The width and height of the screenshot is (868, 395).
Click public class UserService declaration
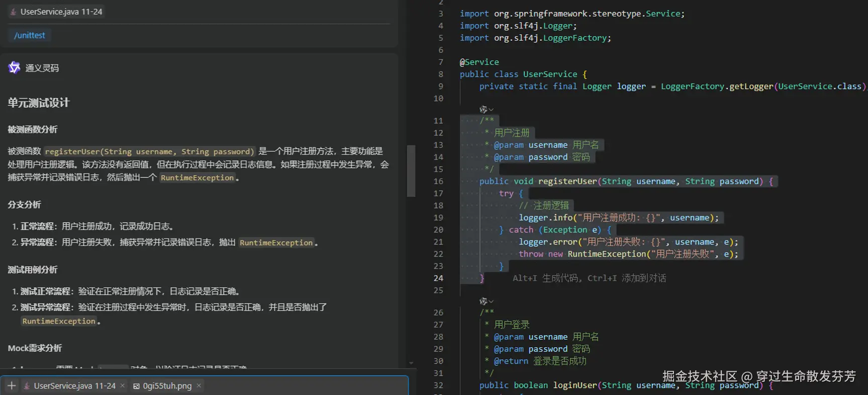(523, 74)
